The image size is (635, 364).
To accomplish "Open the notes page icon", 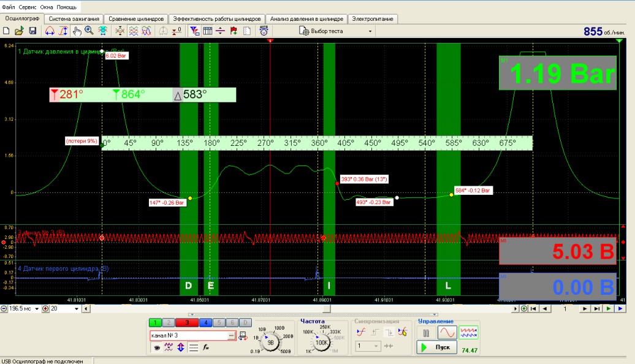I will tap(246, 31).
